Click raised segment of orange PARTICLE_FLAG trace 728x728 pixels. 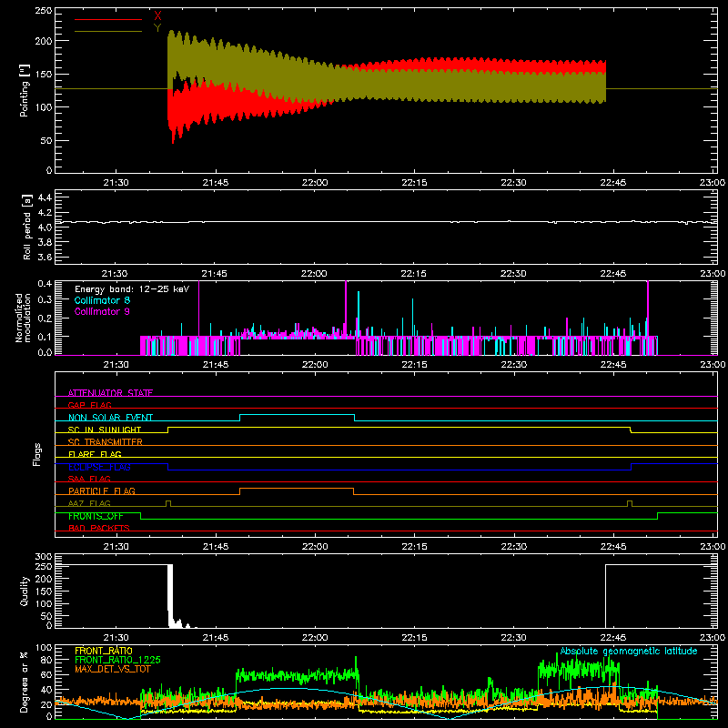(x=297, y=489)
